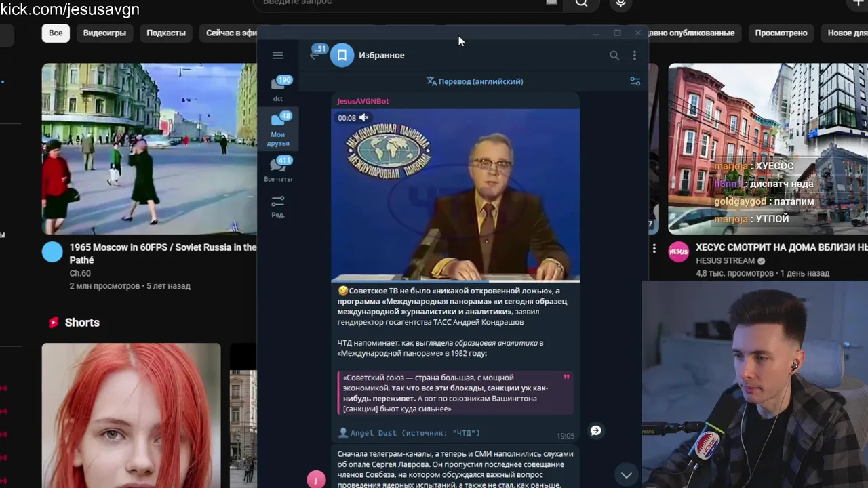Open the 1965 Moscow in 60FPS thumbnail
Screen dimensions: 868x488
(x=149, y=148)
